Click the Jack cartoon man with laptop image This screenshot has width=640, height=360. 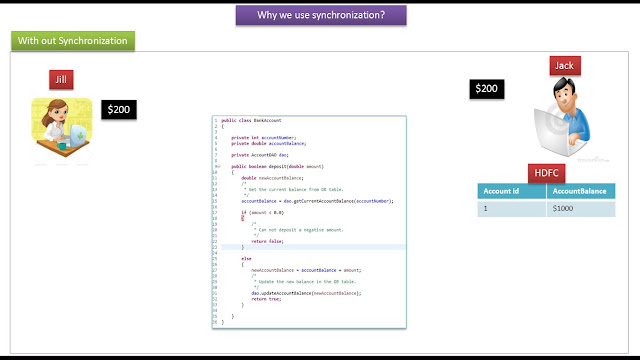click(x=562, y=118)
